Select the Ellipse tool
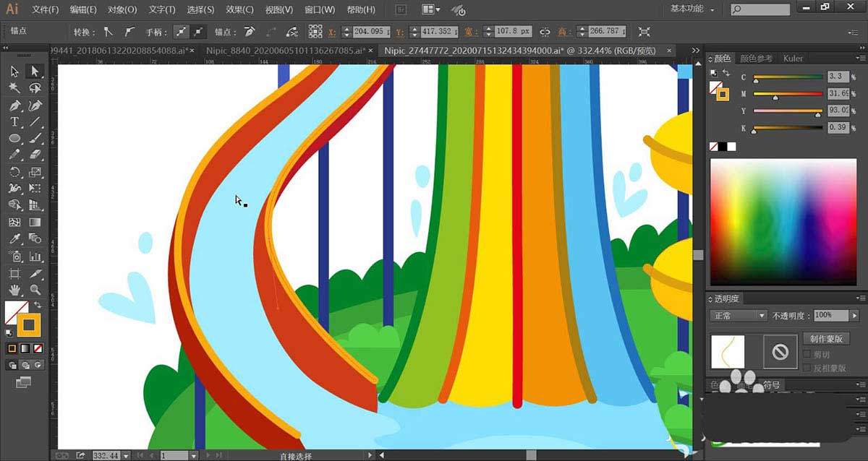The image size is (868, 461). [14, 138]
